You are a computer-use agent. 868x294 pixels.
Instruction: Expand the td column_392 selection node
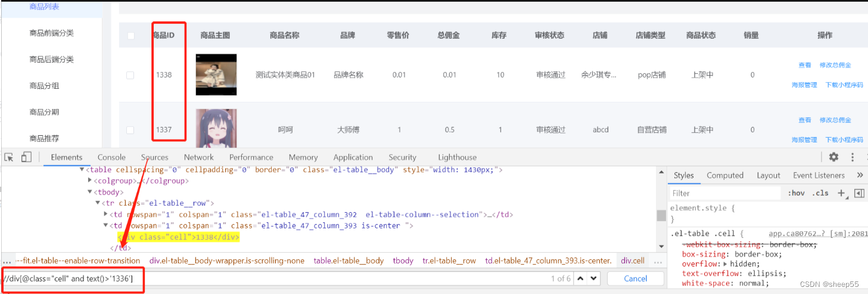point(105,215)
